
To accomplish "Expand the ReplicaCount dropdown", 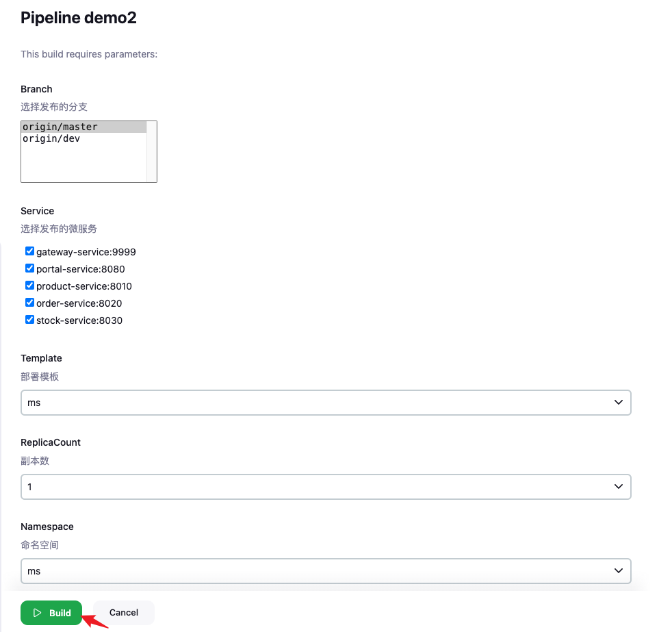I will (326, 487).
